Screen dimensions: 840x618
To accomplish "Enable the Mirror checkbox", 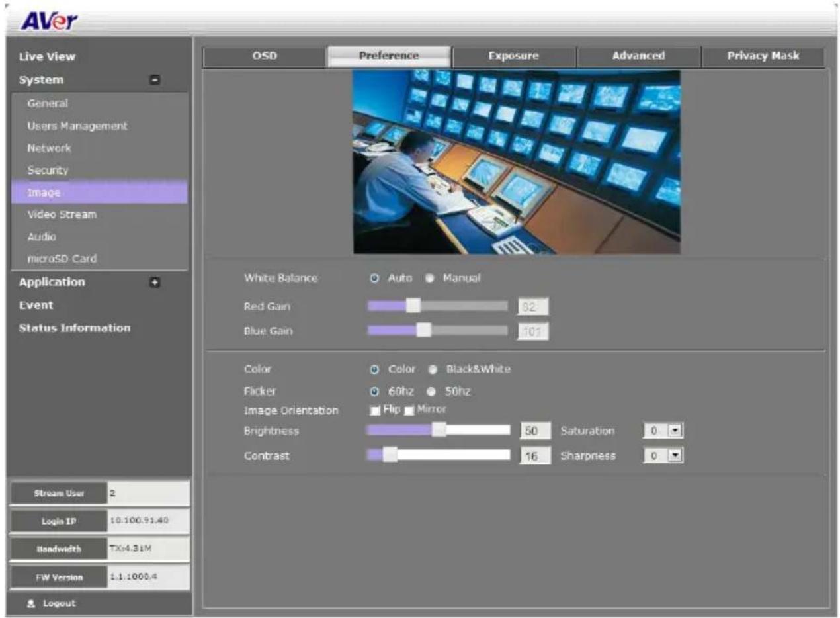I will (409, 410).
